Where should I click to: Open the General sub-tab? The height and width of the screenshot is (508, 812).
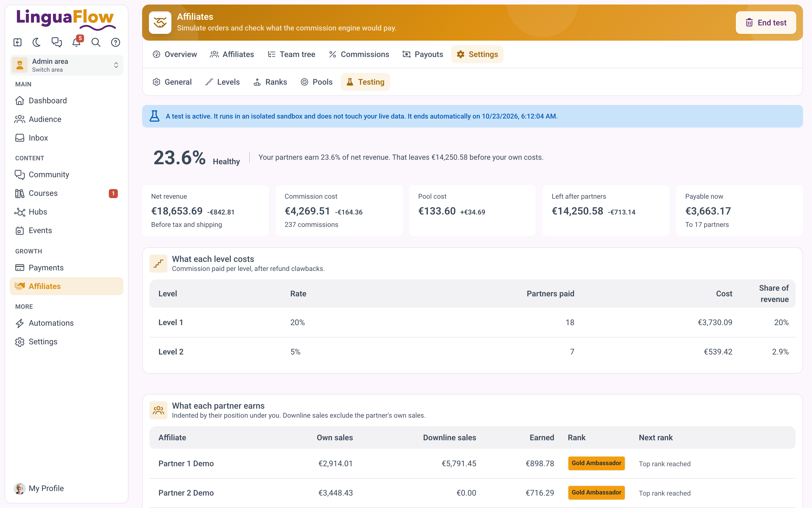pyautogui.click(x=172, y=82)
